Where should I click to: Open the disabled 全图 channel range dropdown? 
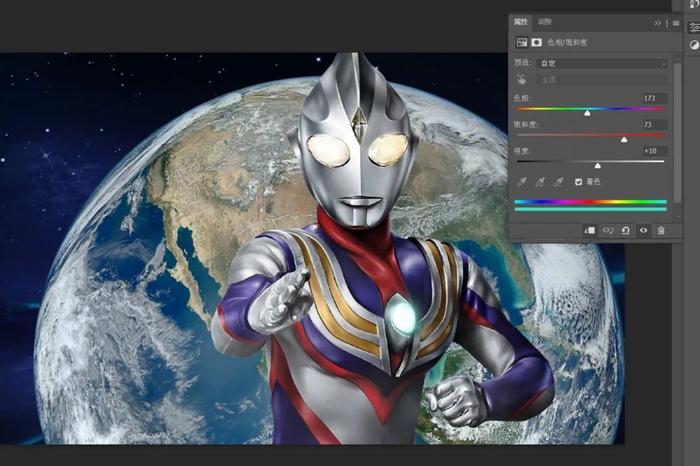pos(603,80)
